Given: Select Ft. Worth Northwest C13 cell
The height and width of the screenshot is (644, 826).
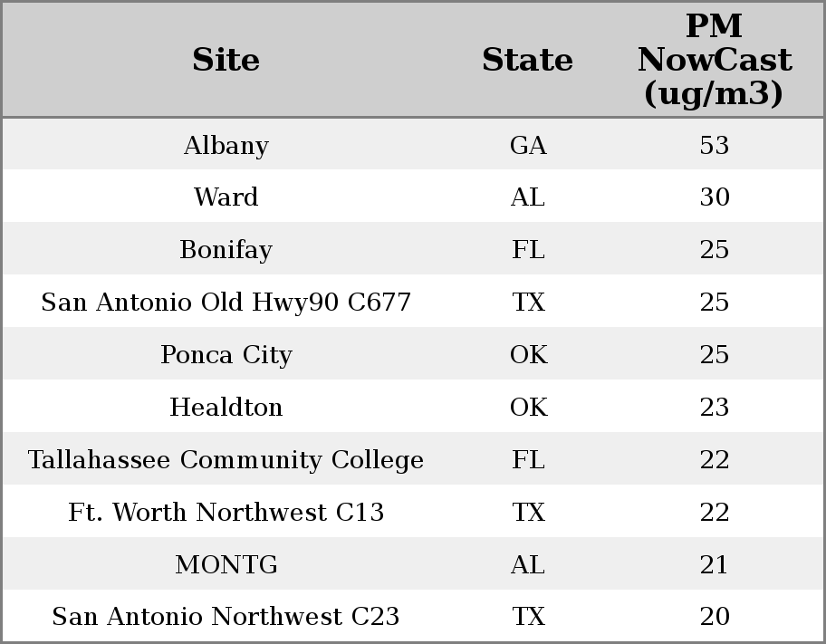Looking at the screenshot, I should (226, 513).
